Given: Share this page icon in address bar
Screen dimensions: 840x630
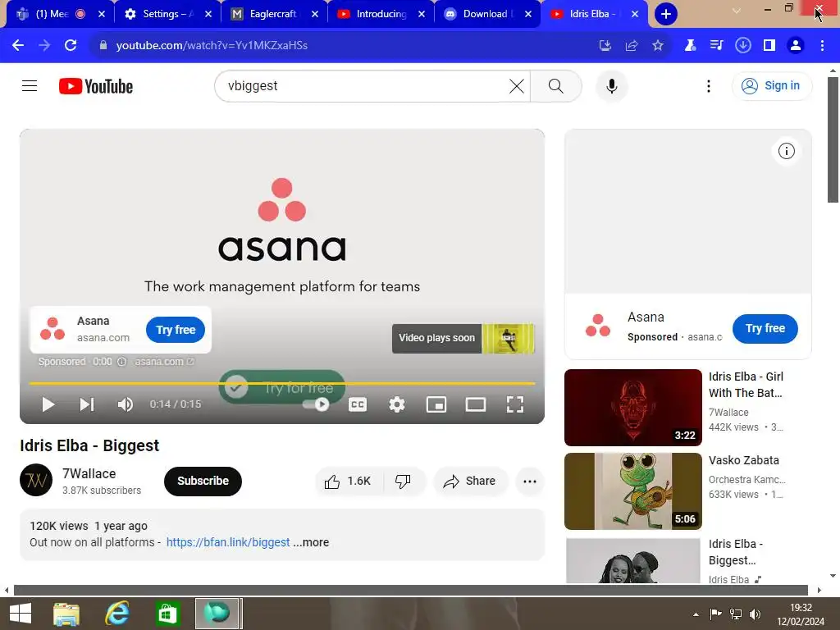Looking at the screenshot, I should coord(632,46).
